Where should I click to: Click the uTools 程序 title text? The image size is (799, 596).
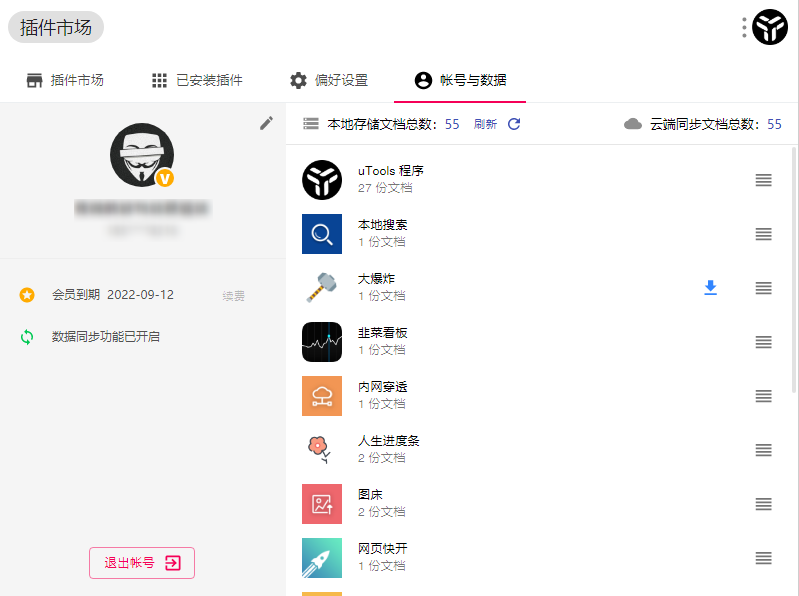pyautogui.click(x=391, y=171)
